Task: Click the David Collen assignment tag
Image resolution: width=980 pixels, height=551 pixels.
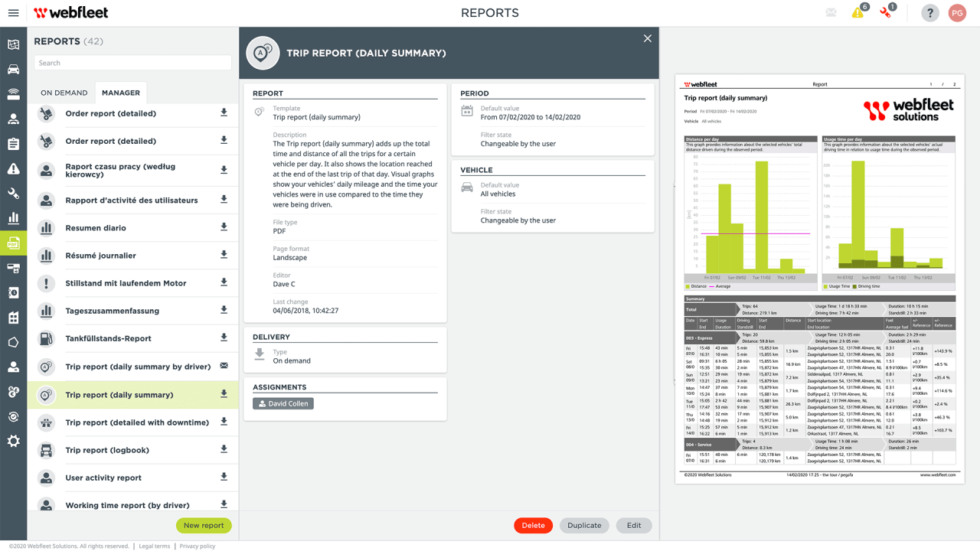Action: pyautogui.click(x=283, y=403)
